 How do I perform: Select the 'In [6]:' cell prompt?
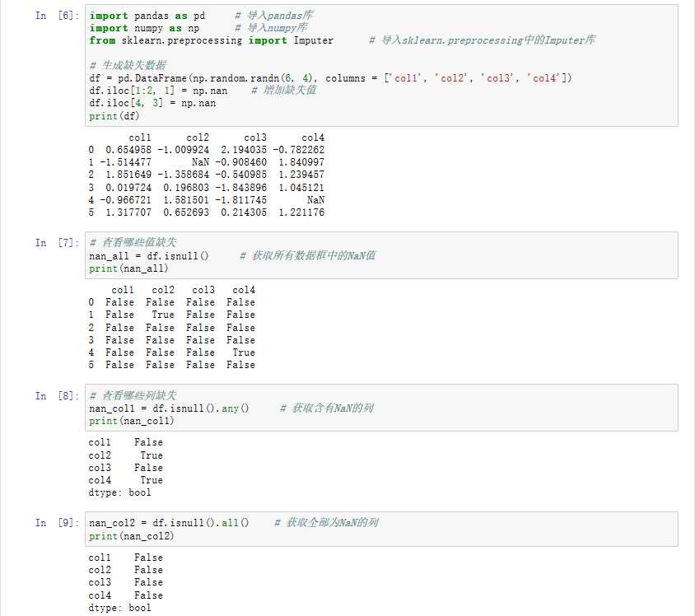coord(54,16)
